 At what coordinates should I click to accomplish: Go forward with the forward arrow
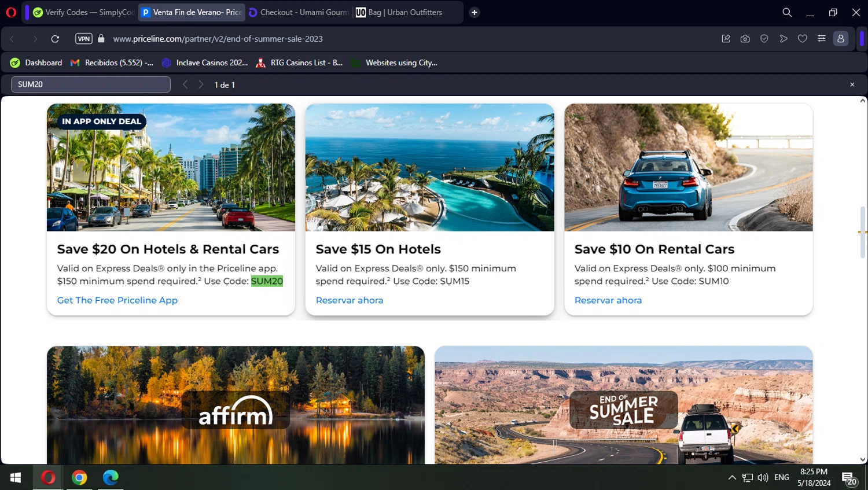pyautogui.click(x=35, y=39)
